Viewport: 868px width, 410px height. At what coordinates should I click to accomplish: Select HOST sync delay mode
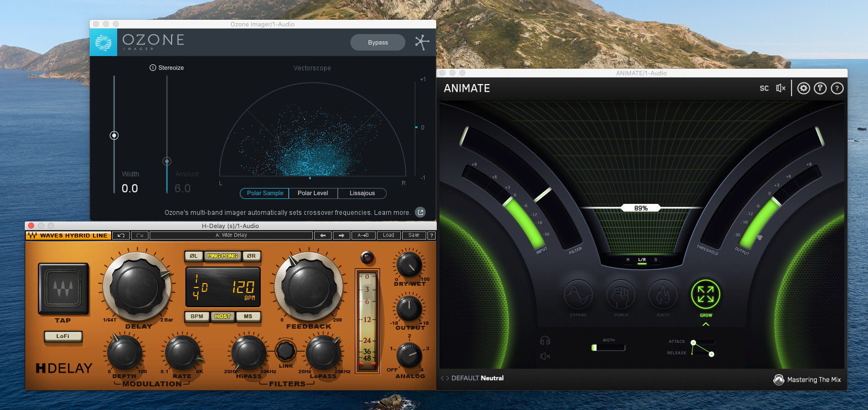click(x=223, y=316)
